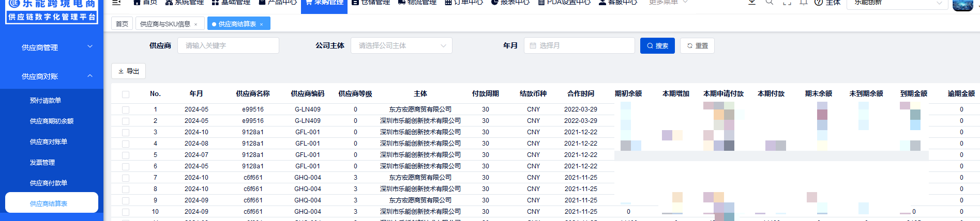
Task: Close the 供应商结算表 tab
Action: pos(262,24)
